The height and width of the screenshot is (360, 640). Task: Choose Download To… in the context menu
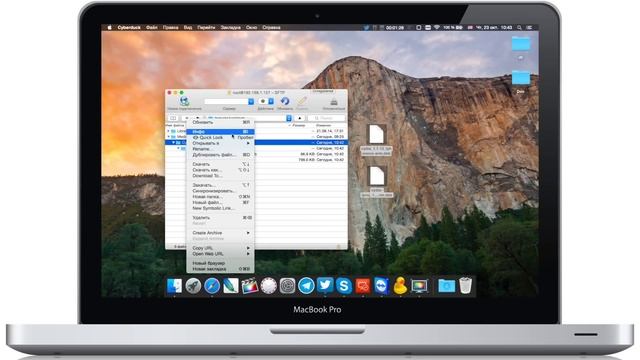pos(220,176)
